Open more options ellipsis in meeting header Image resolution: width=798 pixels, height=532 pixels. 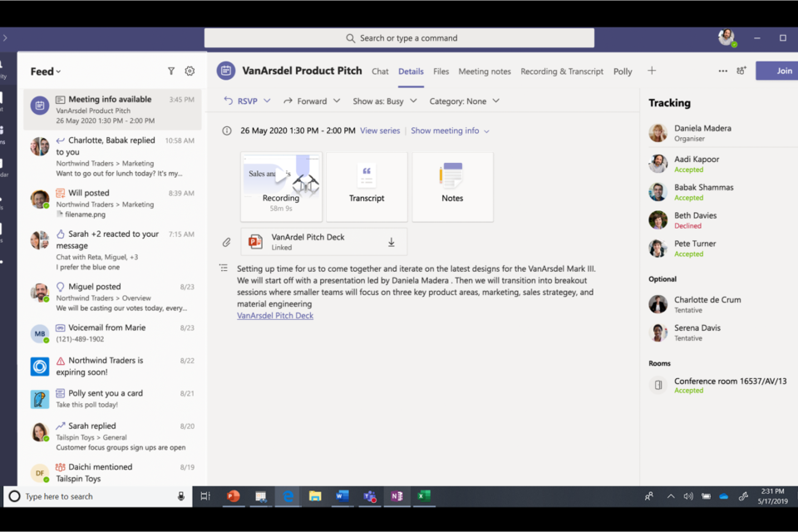[722, 71]
